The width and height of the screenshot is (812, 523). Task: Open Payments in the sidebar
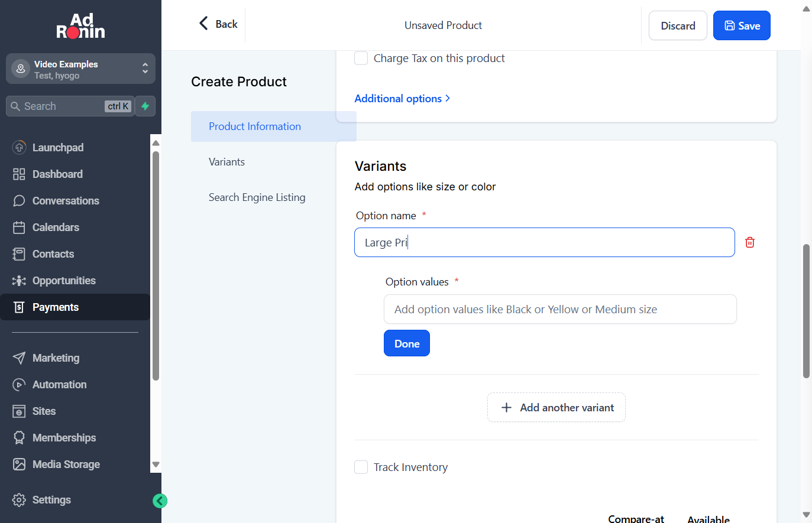point(75,307)
